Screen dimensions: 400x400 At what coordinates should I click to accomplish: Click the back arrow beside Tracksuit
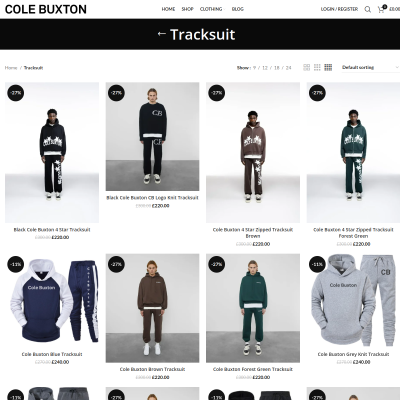[x=162, y=34]
